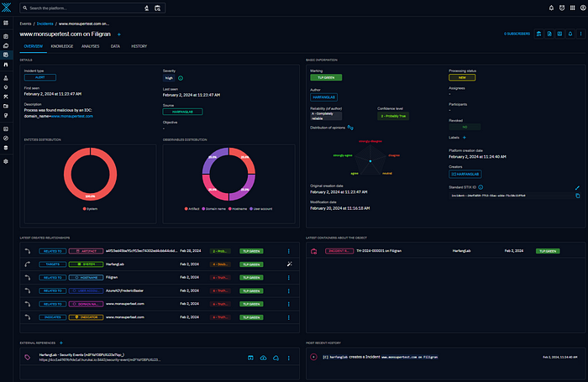The height and width of the screenshot is (382, 588).
Task: Switch to the Knowledge tab
Action: [61, 46]
